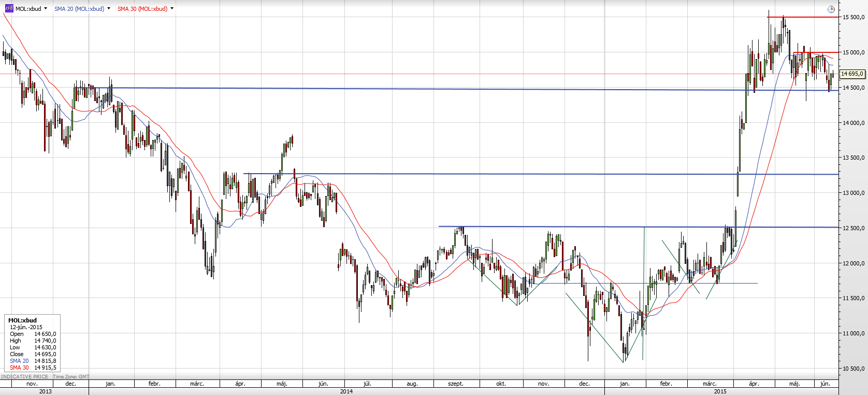
Task: Click the 12 500,0 price axis label
Action: click(x=853, y=228)
